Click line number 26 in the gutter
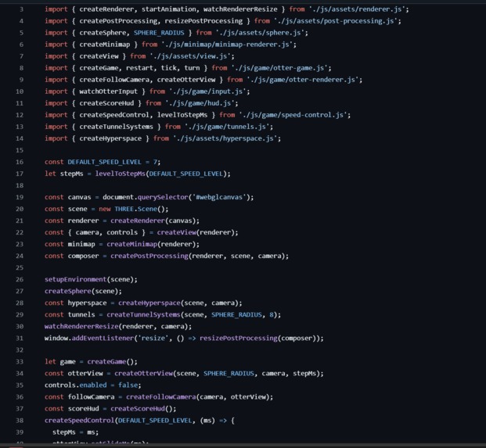486x448 pixels. point(20,279)
